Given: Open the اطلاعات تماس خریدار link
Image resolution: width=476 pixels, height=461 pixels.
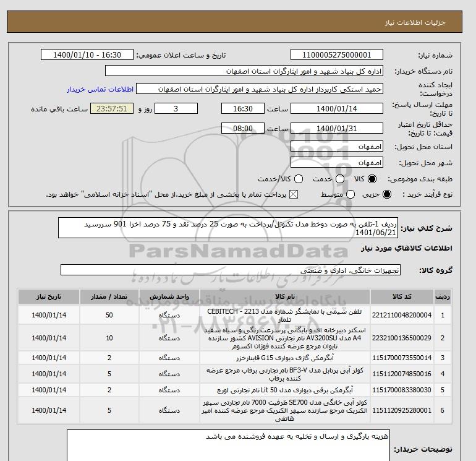Looking at the screenshot, I should pos(100,89).
